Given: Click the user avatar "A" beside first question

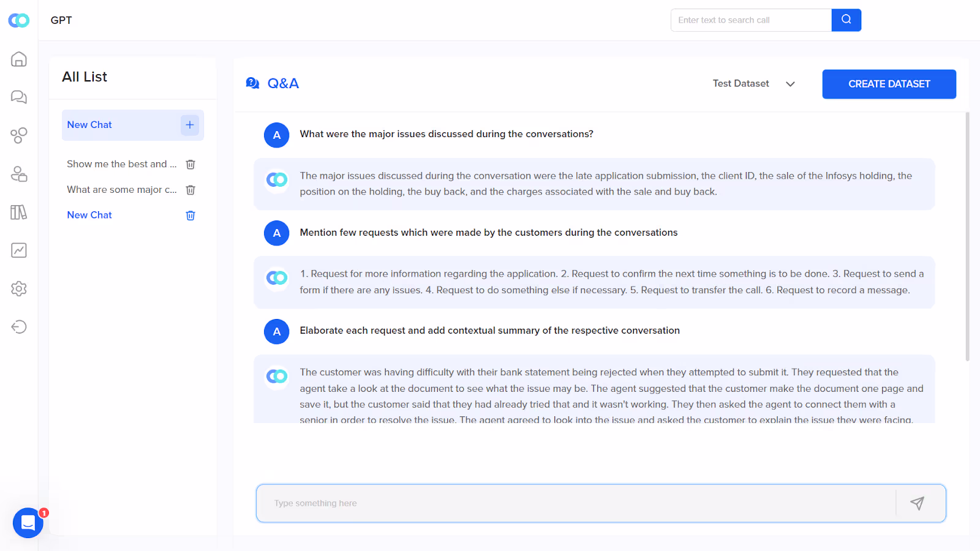Looking at the screenshot, I should [277, 135].
